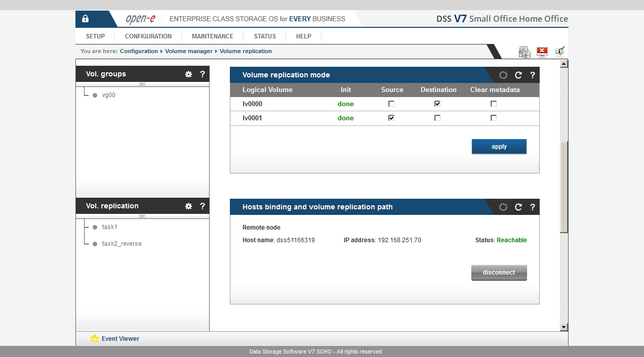Screen dimensions: 644x357
Task: Select vg00 volume group
Action: tap(109, 95)
